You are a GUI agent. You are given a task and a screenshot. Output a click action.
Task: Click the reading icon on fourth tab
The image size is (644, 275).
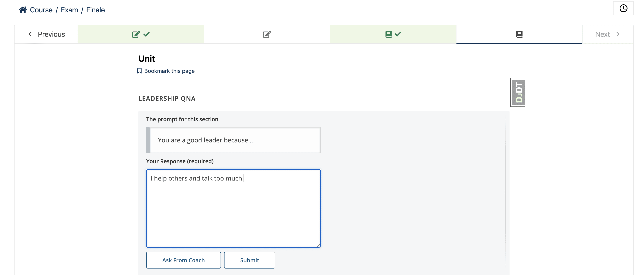(519, 34)
